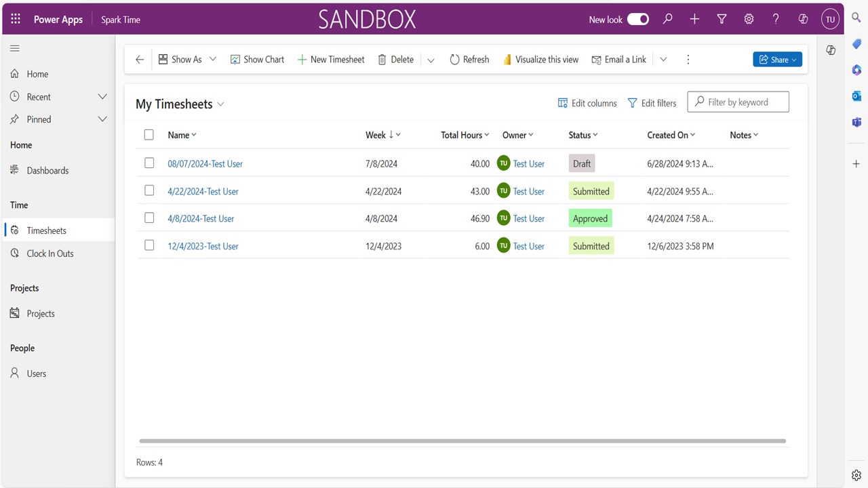Open the settings gear in header

pos(749,19)
